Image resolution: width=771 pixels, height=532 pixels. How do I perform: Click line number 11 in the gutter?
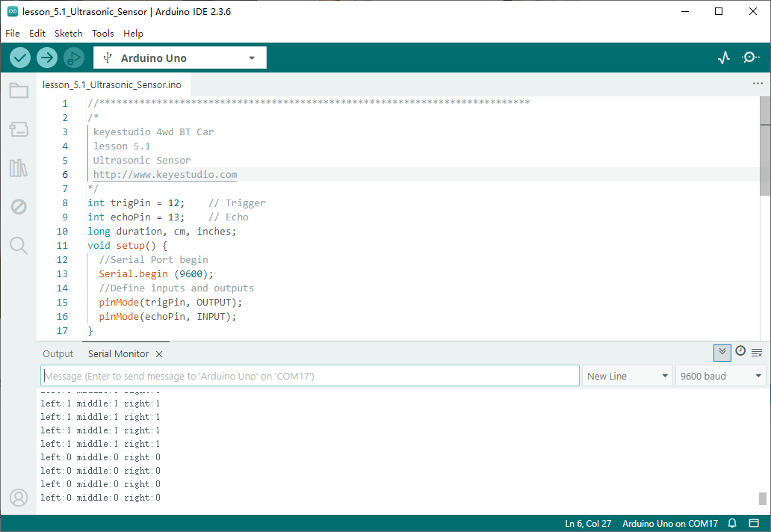[62, 245]
